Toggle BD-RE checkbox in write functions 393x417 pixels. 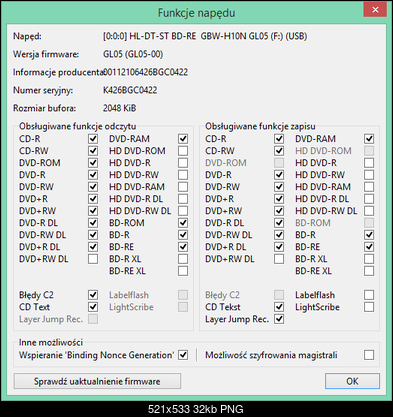pyautogui.click(x=369, y=247)
